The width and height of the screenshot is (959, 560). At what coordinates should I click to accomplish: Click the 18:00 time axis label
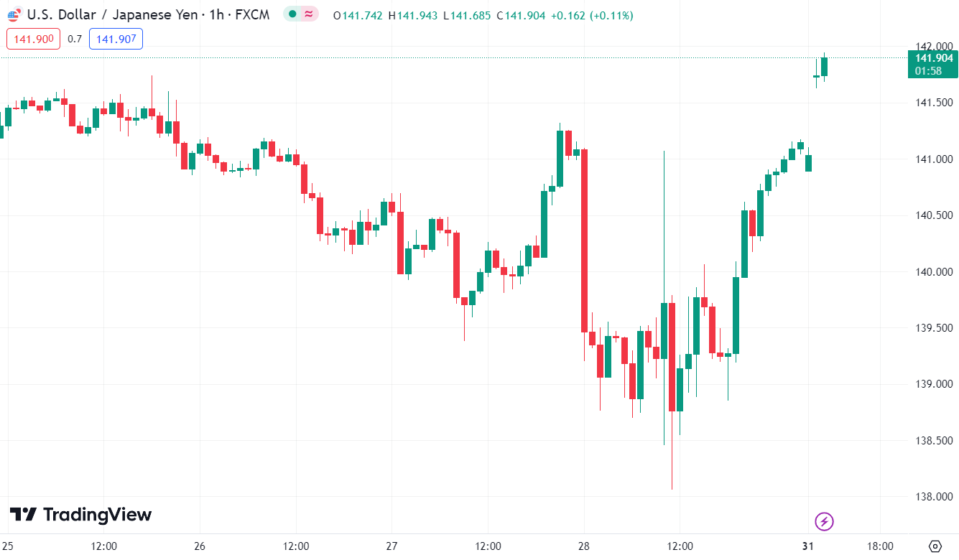pos(881,546)
